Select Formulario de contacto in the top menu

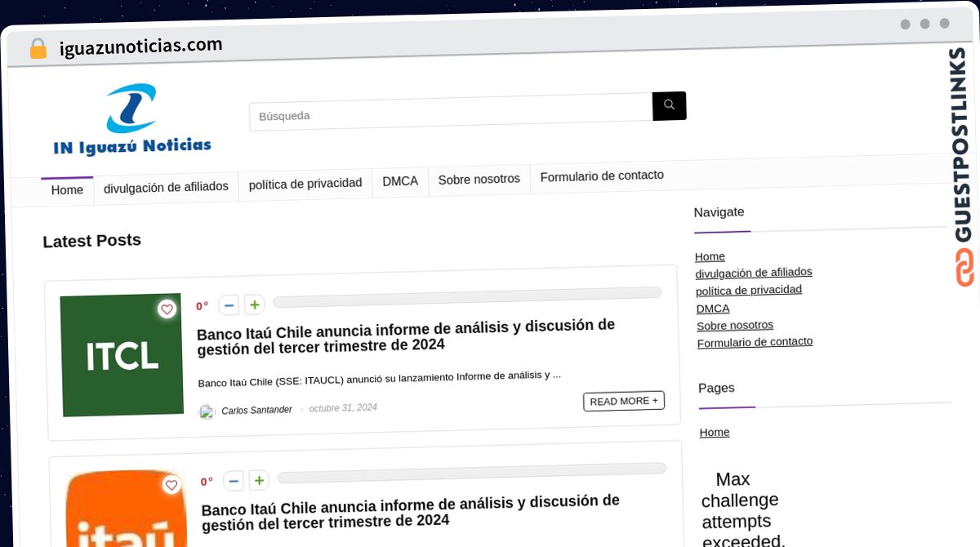point(602,176)
